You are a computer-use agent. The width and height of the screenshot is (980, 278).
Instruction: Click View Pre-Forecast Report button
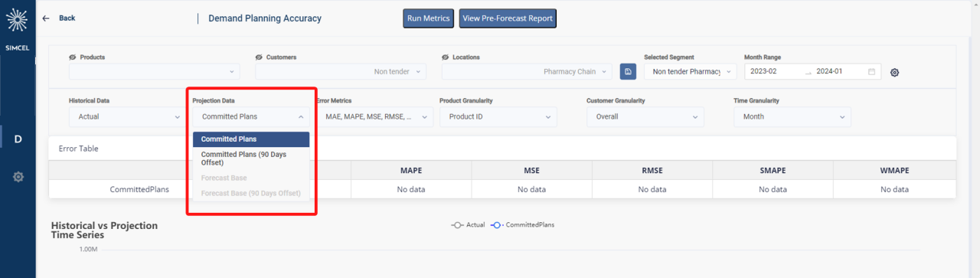(x=508, y=18)
